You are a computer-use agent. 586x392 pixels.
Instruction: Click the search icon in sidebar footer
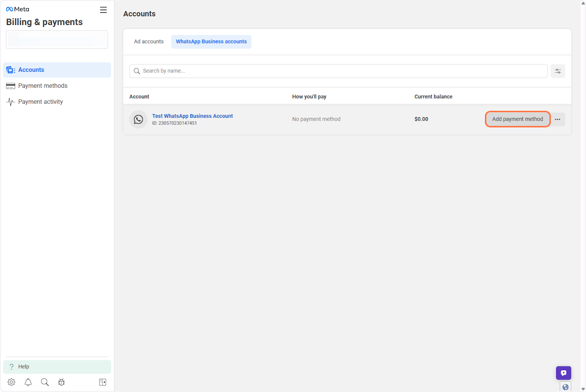[45, 382]
